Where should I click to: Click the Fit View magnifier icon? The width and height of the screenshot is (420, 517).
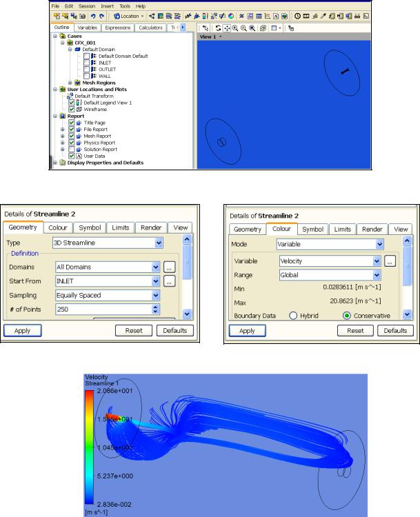pyautogui.click(x=252, y=28)
